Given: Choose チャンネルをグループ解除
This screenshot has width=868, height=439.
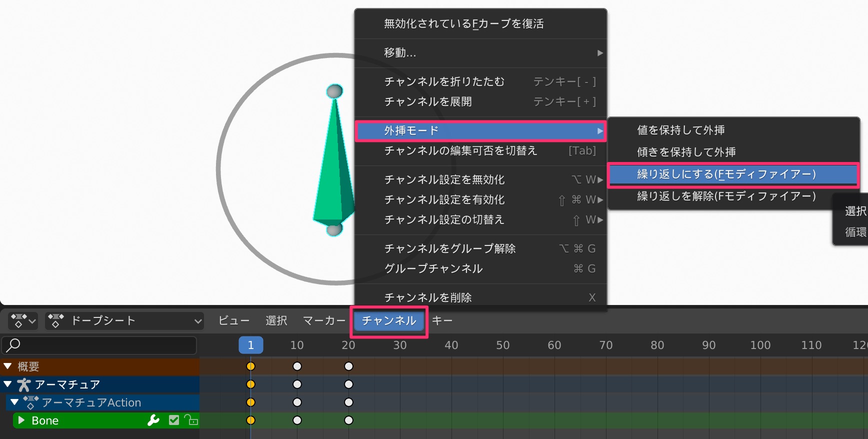Looking at the screenshot, I should (480, 249).
